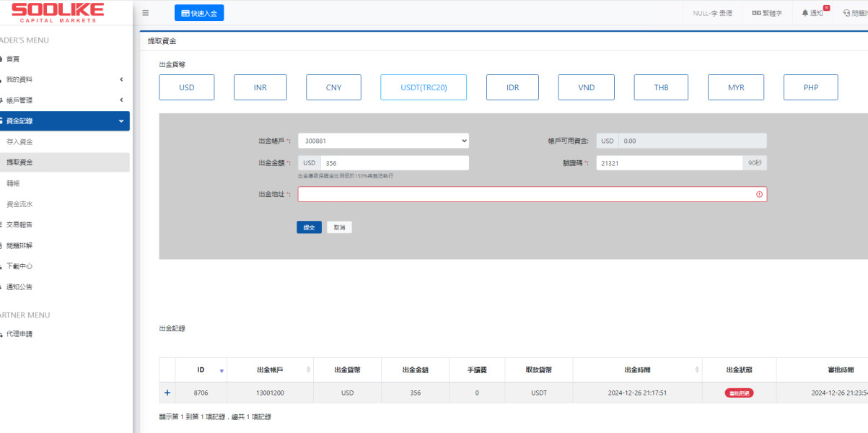Image resolution: width=868 pixels, height=433 pixels.
Task: Click the 取消 cancel button
Action: [339, 227]
